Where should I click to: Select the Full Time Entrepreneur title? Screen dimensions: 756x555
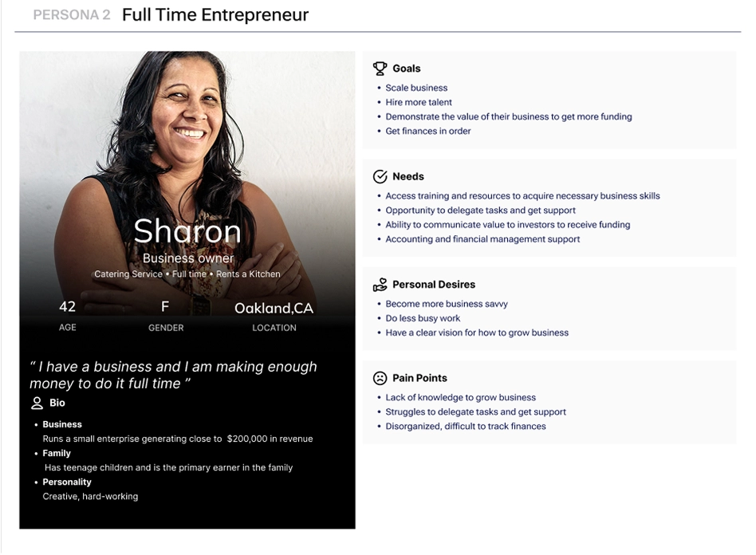tap(215, 15)
